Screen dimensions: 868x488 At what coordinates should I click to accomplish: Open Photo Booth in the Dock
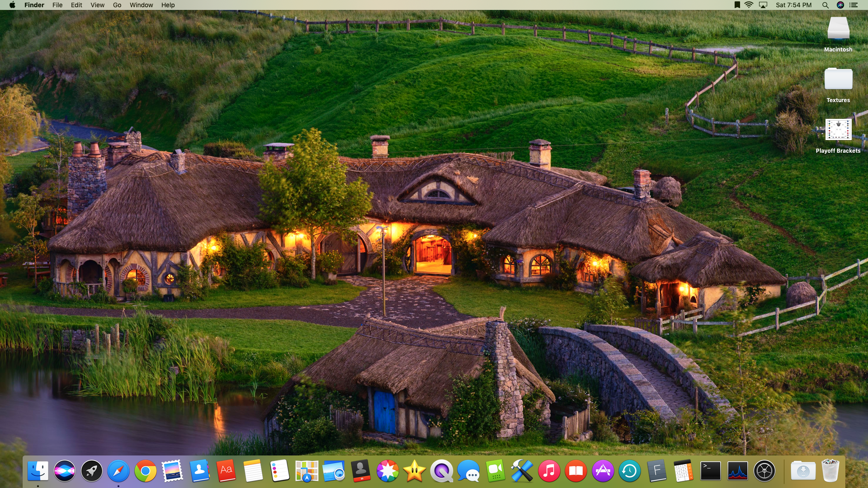(361, 471)
